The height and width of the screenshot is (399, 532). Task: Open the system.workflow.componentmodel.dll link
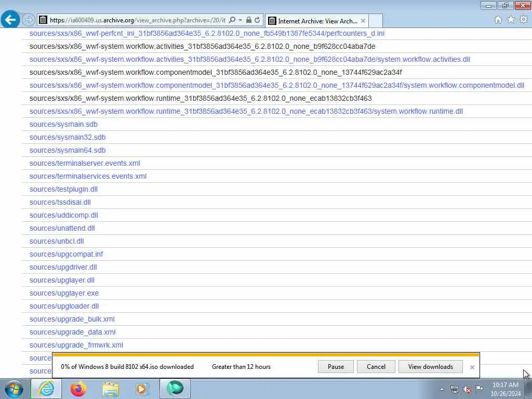tap(277, 86)
